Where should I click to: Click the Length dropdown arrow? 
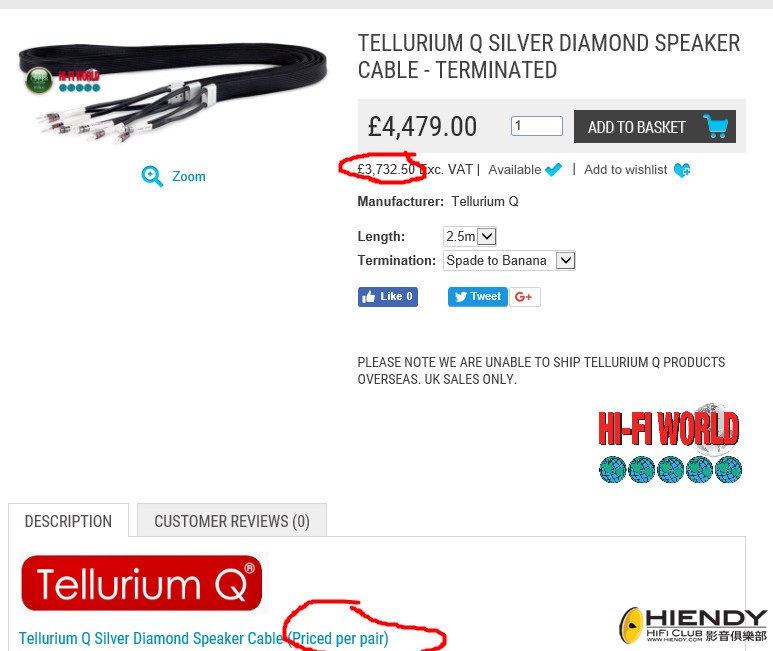coord(487,237)
